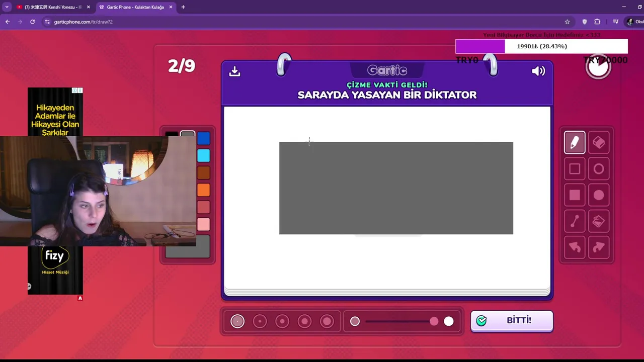The image size is (644, 362).
Task: Select the eraser tool
Action: point(599,142)
